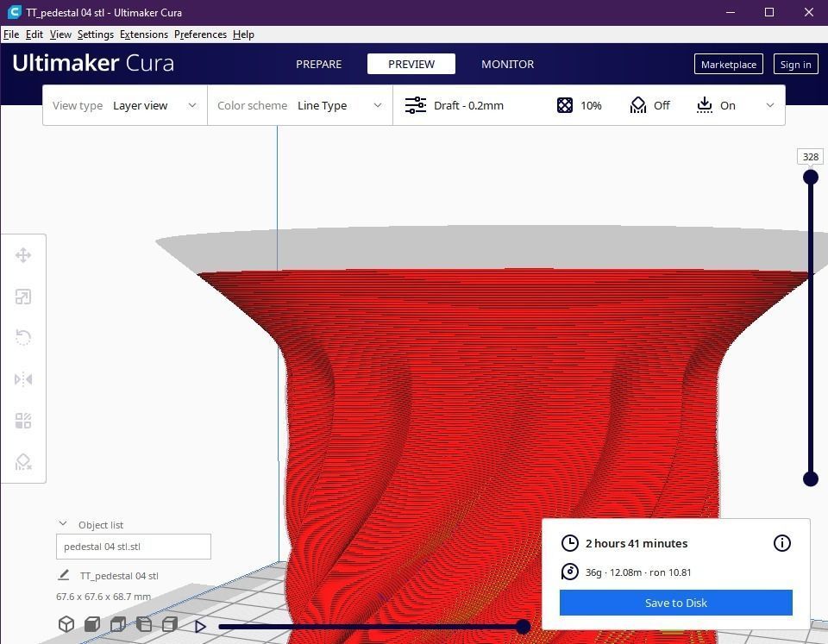
Task: Click Save to Disk
Action: click(x=676, y=603)
